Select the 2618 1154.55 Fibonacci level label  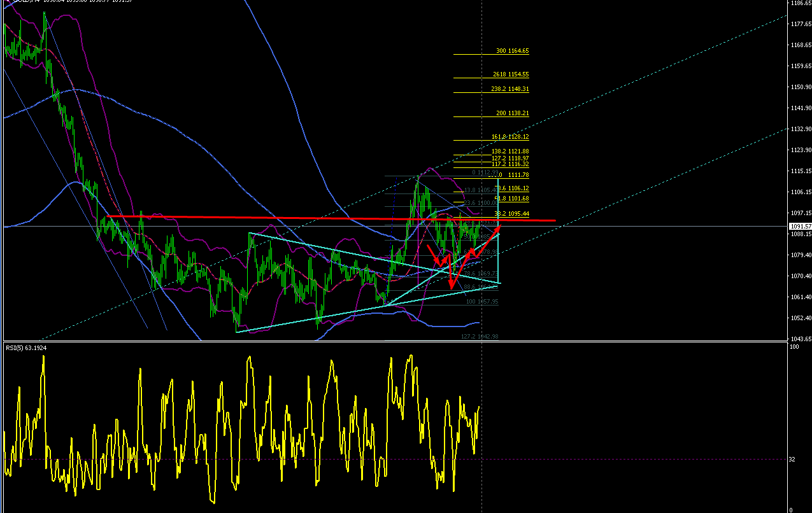[511, 74]
